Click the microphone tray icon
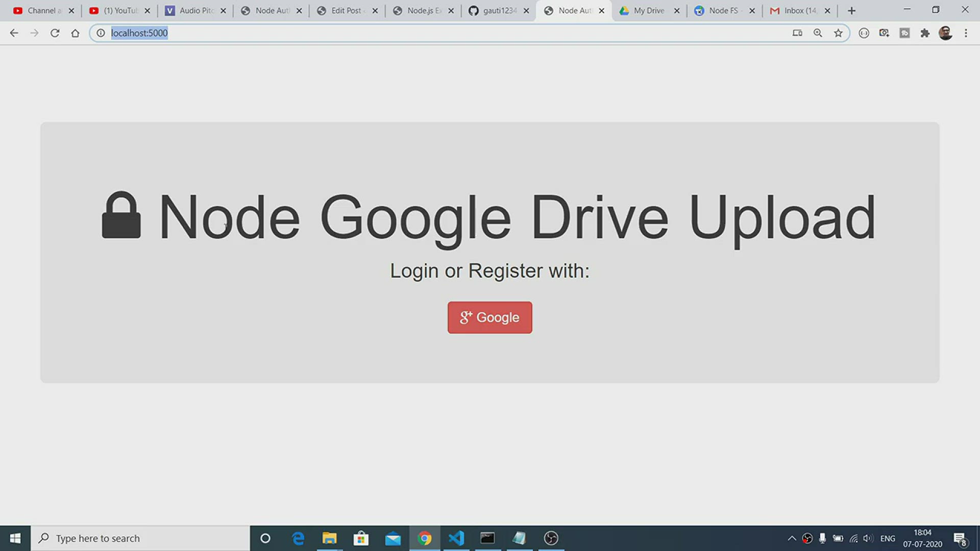This screenshot has height=551, width=980. point(822,538)
